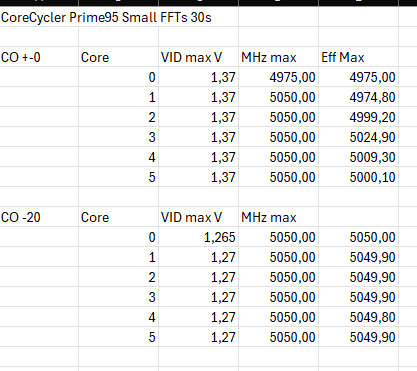Select the first VID max V header
The width and height of the screenshot is (417, 371).
pos(199,57)
